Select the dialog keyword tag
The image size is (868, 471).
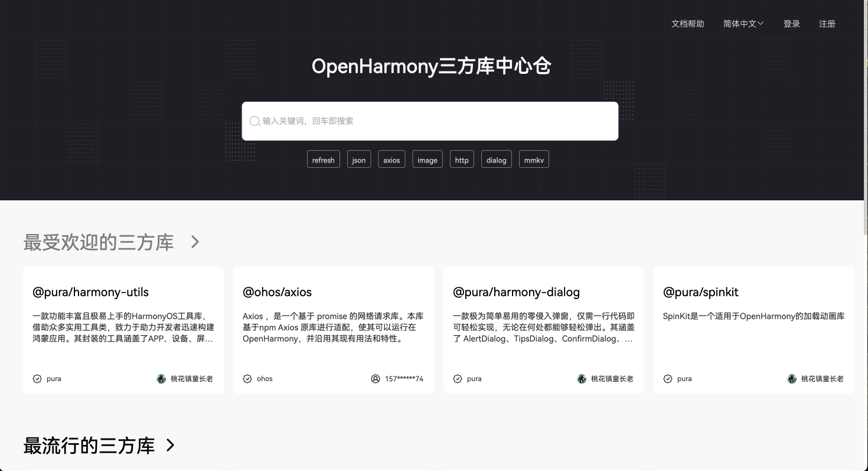(496, 159)
